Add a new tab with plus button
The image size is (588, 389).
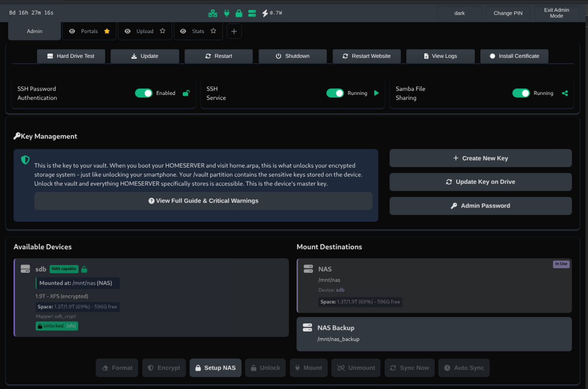(x=234, y=31)
